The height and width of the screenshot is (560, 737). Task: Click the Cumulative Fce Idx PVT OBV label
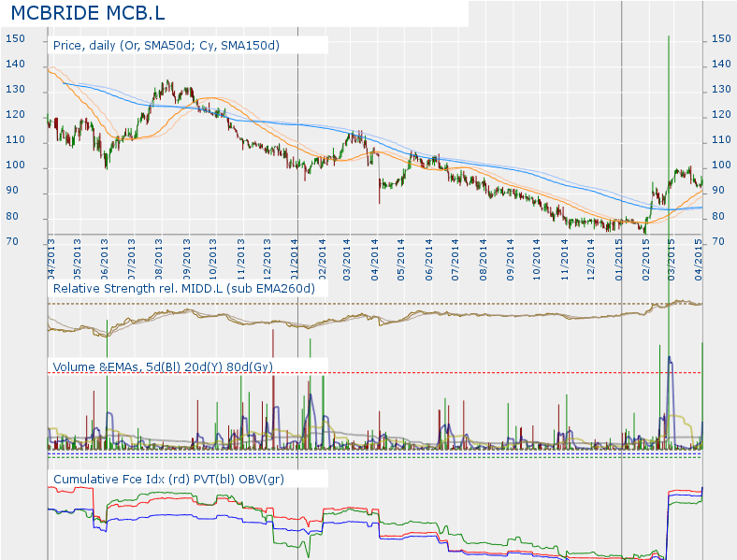coord(168,480)
